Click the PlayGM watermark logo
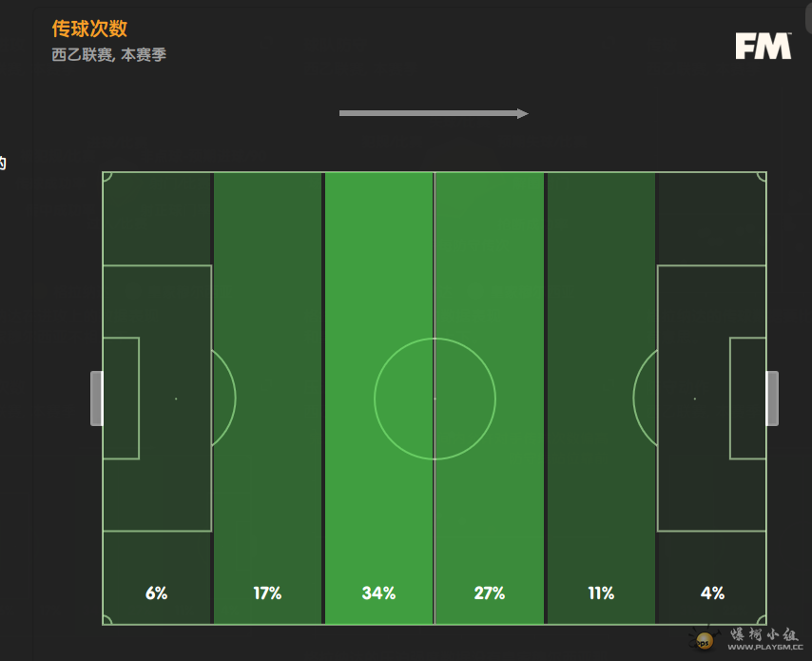This screenshot has width=812, height=661. (705, 640)
